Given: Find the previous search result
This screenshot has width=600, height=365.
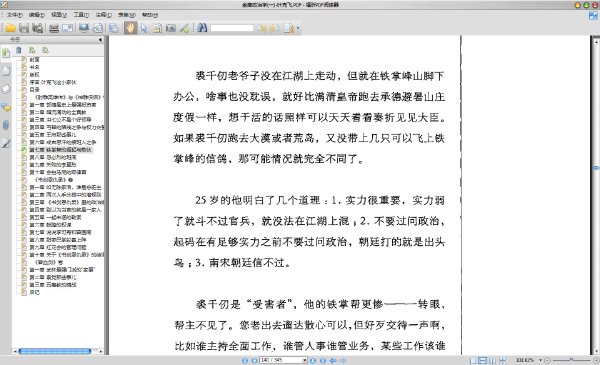Looking at the screenshot, I should 261,28.
